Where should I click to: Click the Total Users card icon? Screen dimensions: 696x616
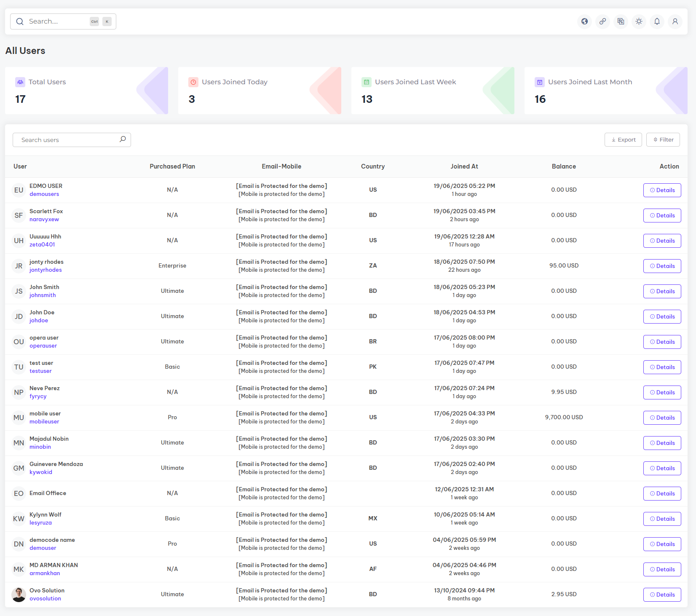point(20,82)
